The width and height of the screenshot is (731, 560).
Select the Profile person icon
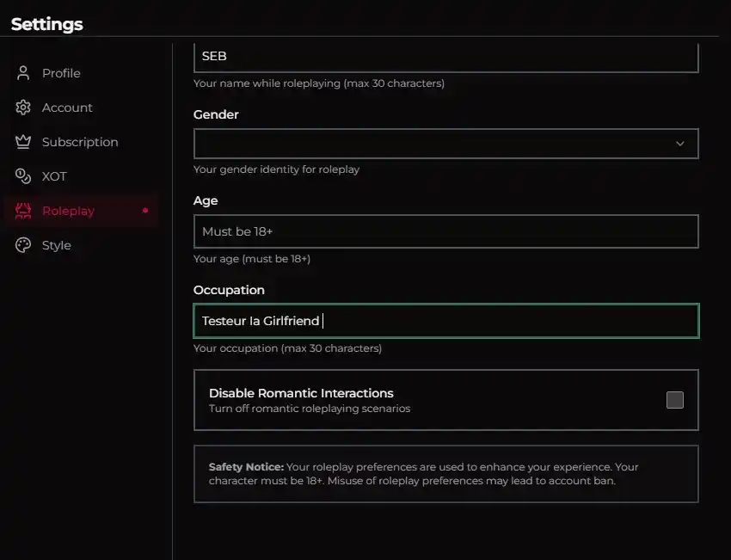coord(22,73)
